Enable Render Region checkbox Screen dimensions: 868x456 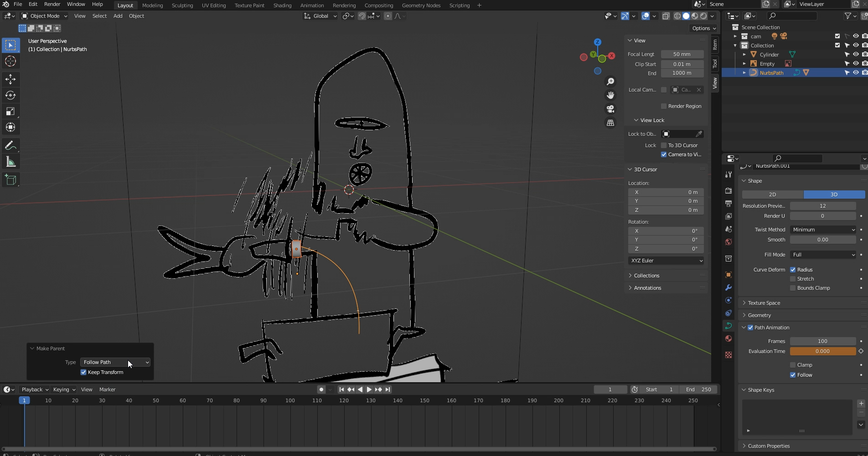[664, 106]
